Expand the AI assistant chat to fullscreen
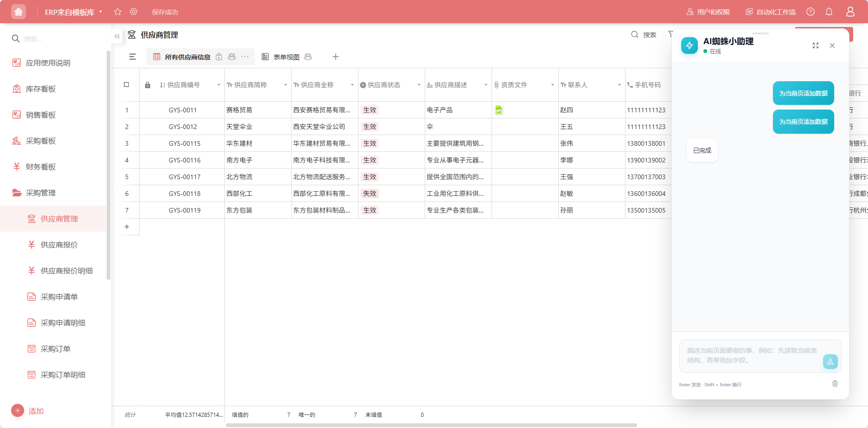This screenshot has height=428, width=868. (816, 45)
